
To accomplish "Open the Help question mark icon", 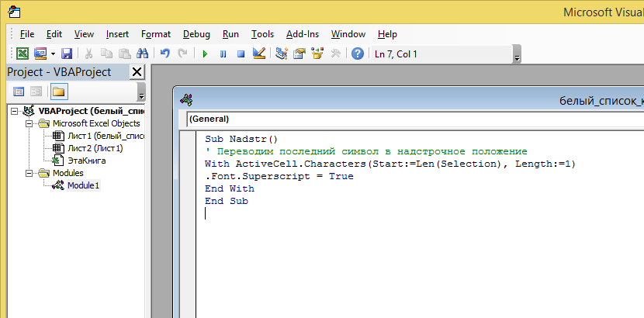I will click(357, 54).
